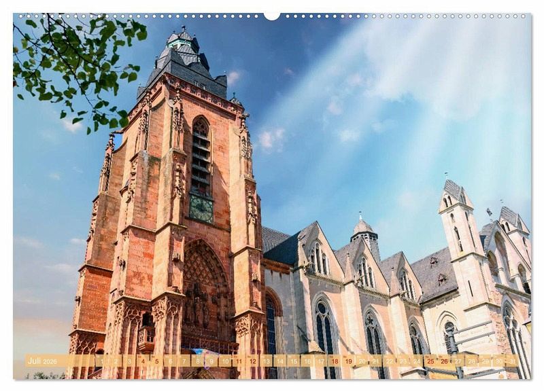Select red day 12 in the calendar strip
This screenshot has height=392, width=544.
click(252, 361)
